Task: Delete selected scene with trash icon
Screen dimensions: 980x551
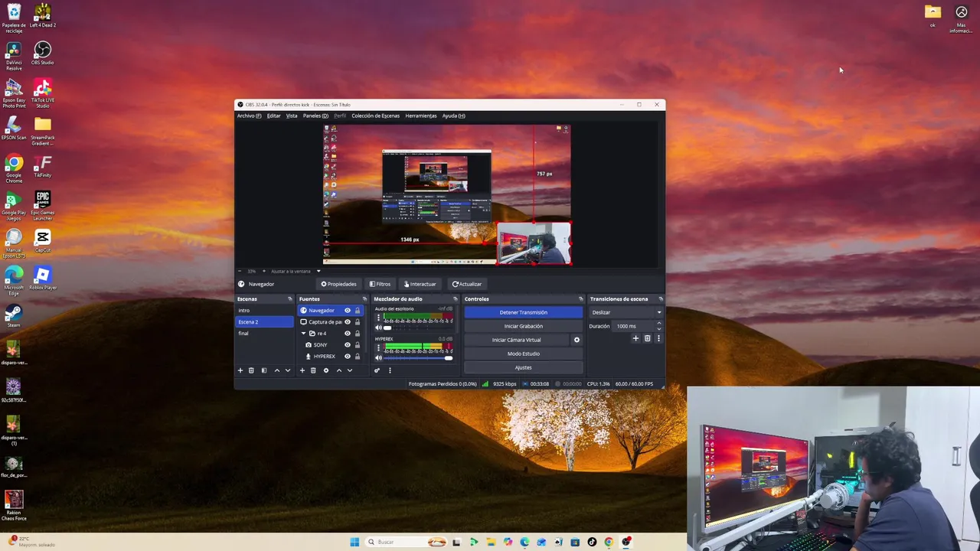Action: (x=251, y=370)
